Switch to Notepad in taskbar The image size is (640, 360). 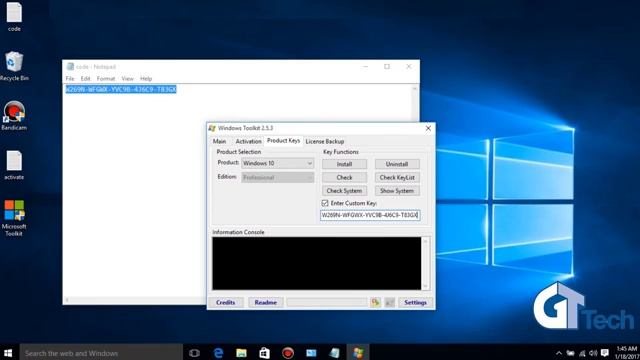coord(335,353)
